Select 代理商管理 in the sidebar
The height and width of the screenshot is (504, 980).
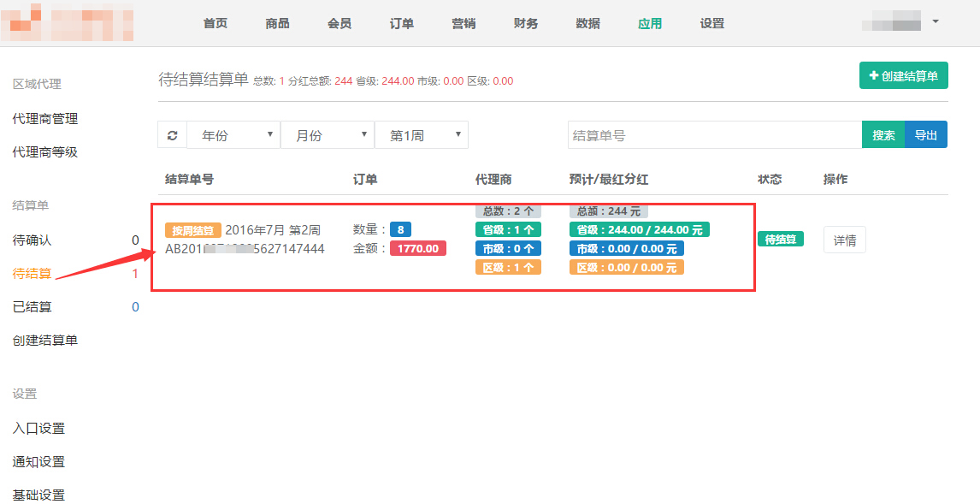(45, 119)
